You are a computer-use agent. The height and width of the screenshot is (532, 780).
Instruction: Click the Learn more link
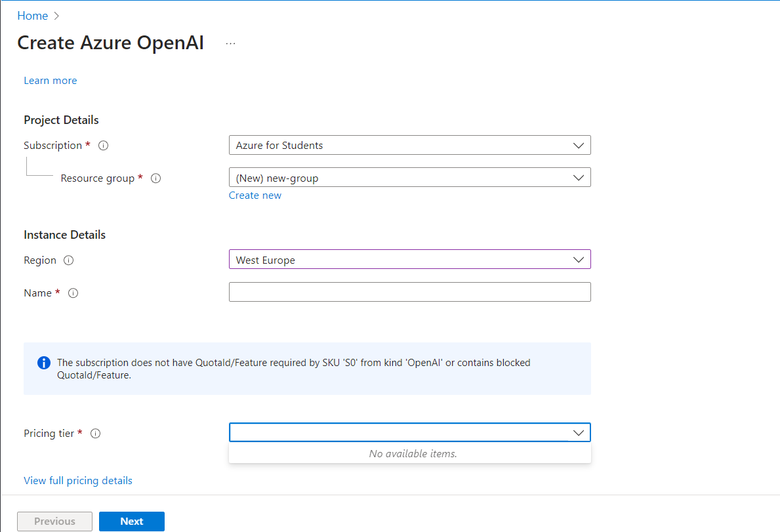(x=50, y=80)
